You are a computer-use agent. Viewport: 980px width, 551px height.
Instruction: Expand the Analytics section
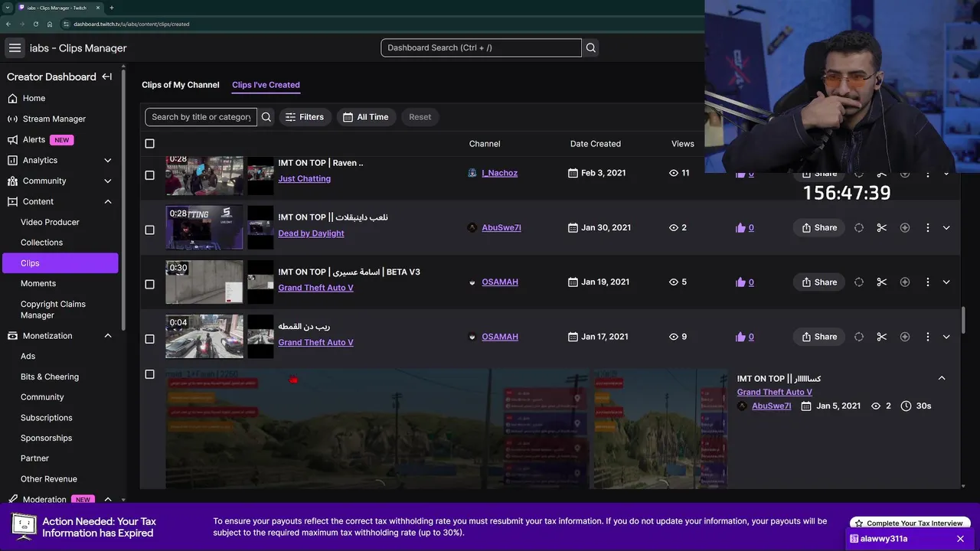pos(107,160)
